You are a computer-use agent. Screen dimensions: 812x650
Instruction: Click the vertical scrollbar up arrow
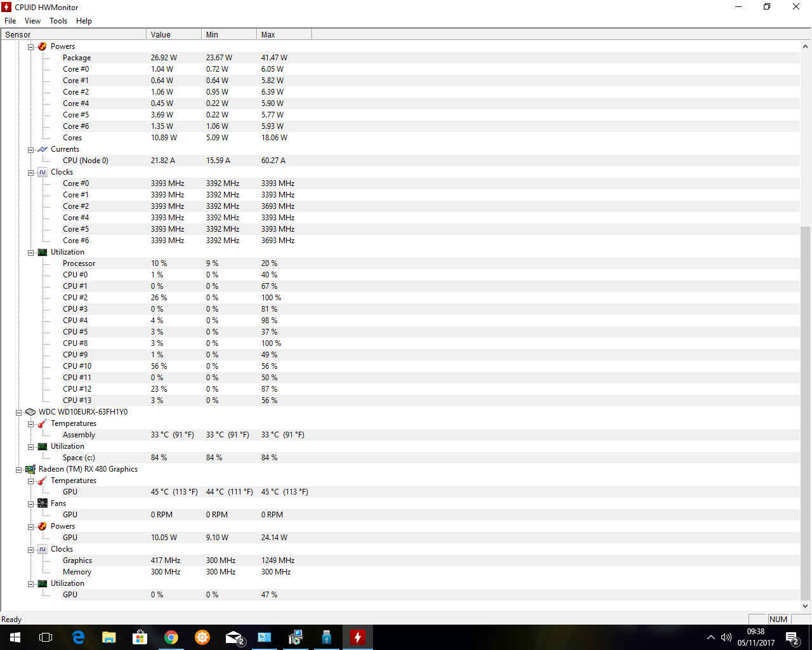(x=806, y=46)
